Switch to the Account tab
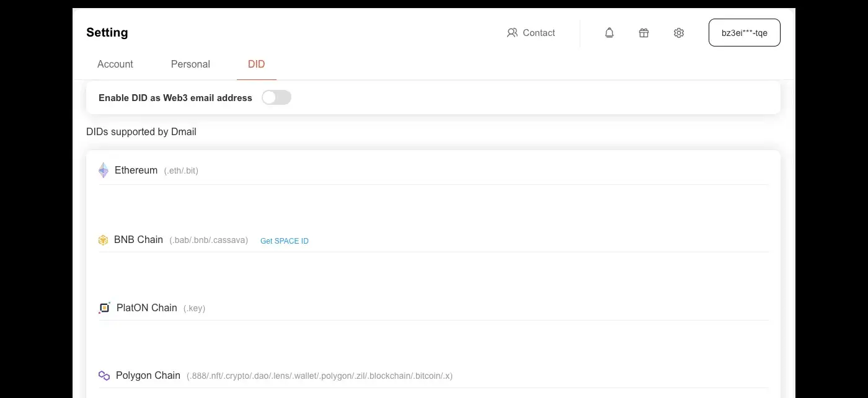This screenshot has width=868, height=398. [x=115, y=64]
